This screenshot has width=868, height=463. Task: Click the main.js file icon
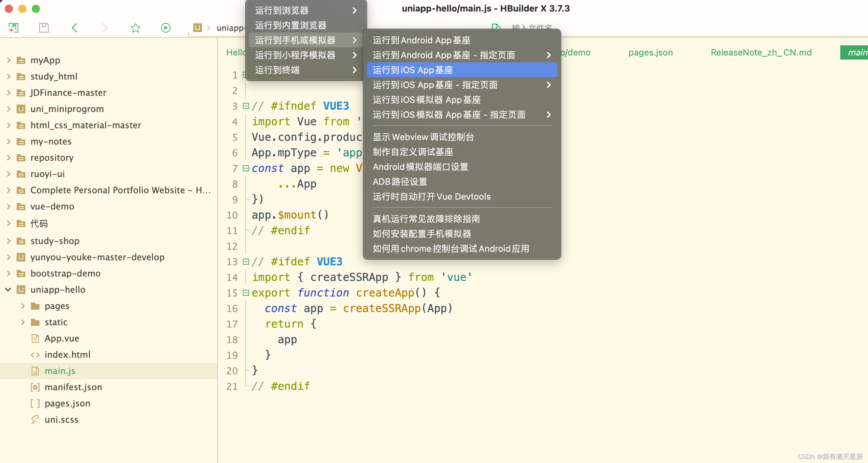[35, 371]
